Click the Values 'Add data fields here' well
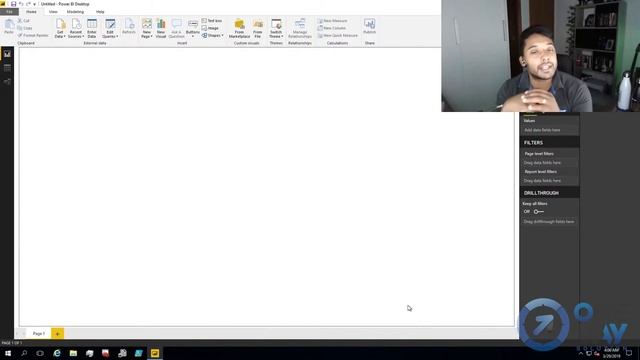This screenshot has width=640, height=360. coord(549,130)
